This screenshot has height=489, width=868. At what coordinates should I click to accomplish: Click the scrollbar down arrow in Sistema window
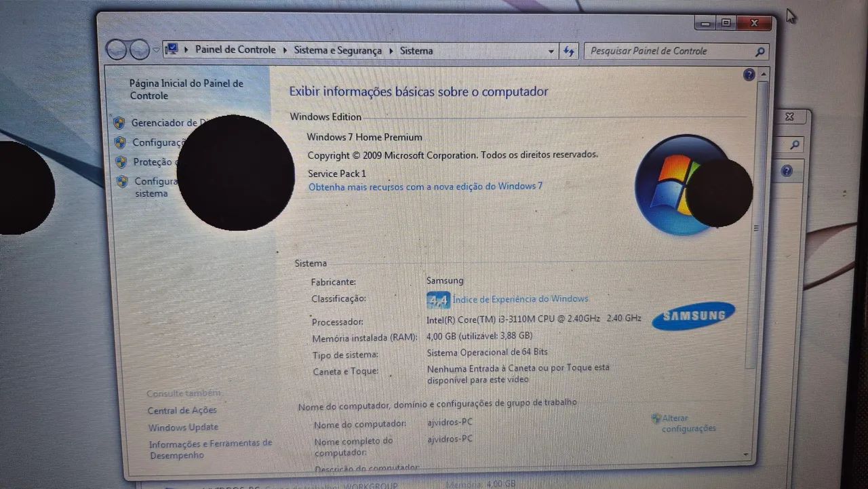tap(747, 454)
